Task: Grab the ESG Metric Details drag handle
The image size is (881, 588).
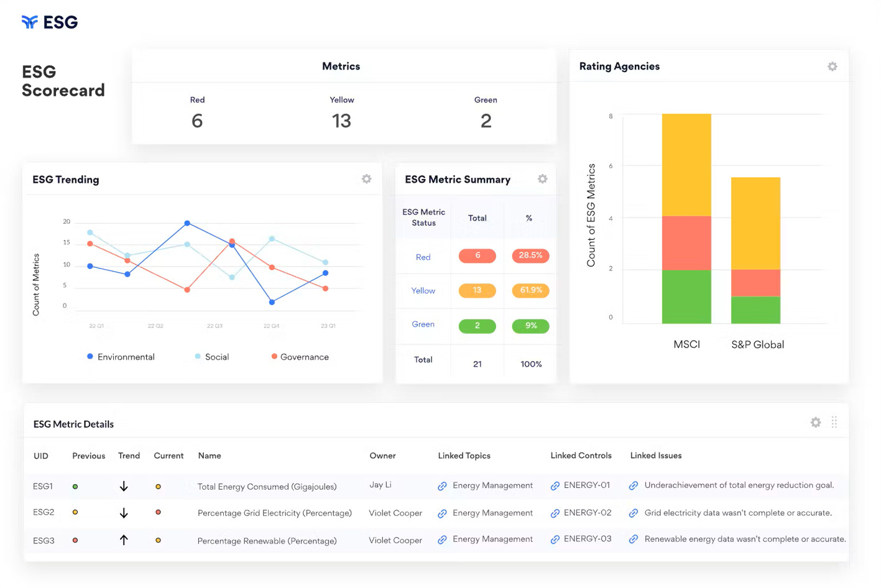Action: click(834, 422)
